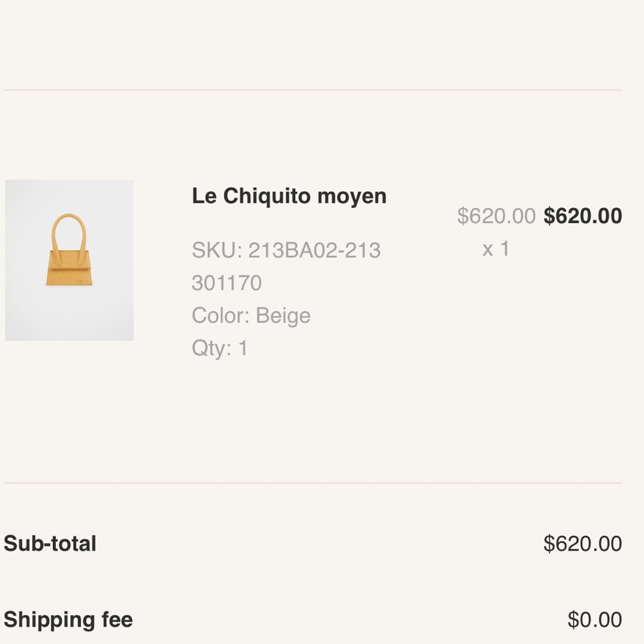Click the word moyen in product name

pos(352,197)
